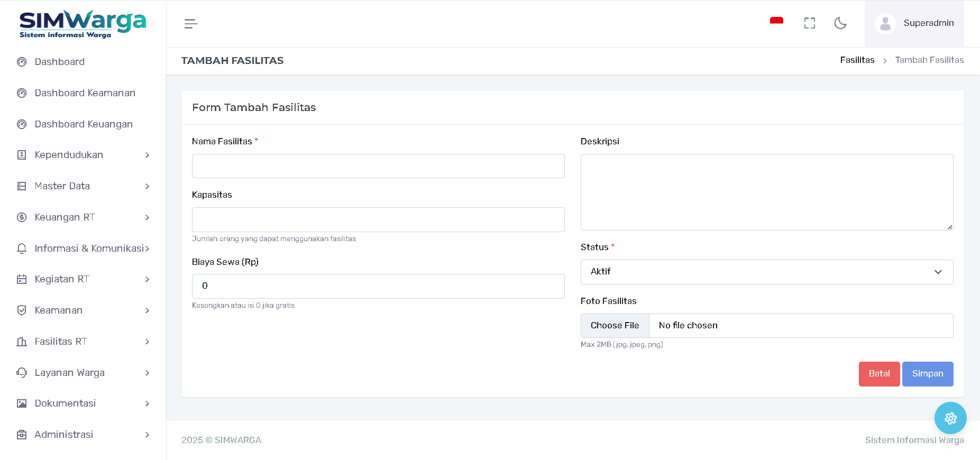Open the Status dropdown showing Aktif
Screen dimensions: 980x460
(x=766, y=272)
